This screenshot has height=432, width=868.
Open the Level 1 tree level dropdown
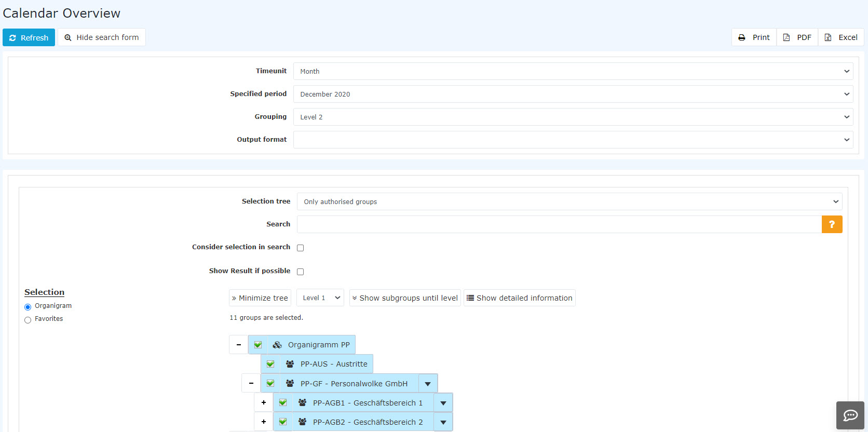pyautogui.click(x=320, y=298)
